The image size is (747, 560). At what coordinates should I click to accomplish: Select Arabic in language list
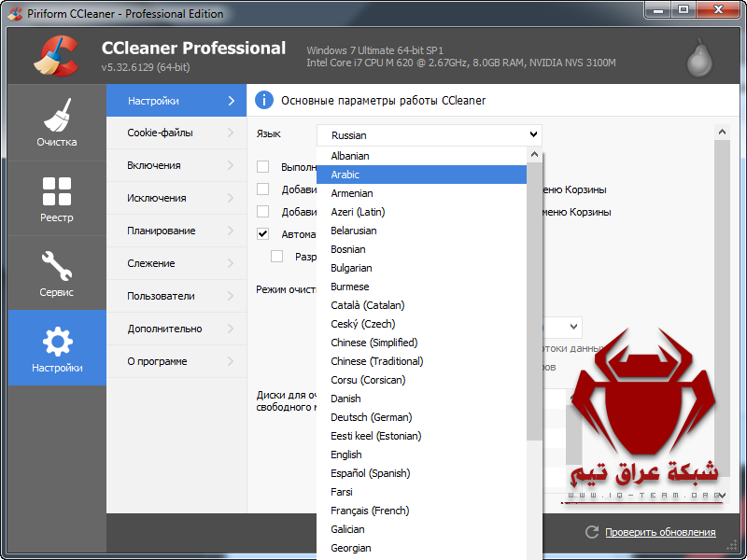point(422,175)
